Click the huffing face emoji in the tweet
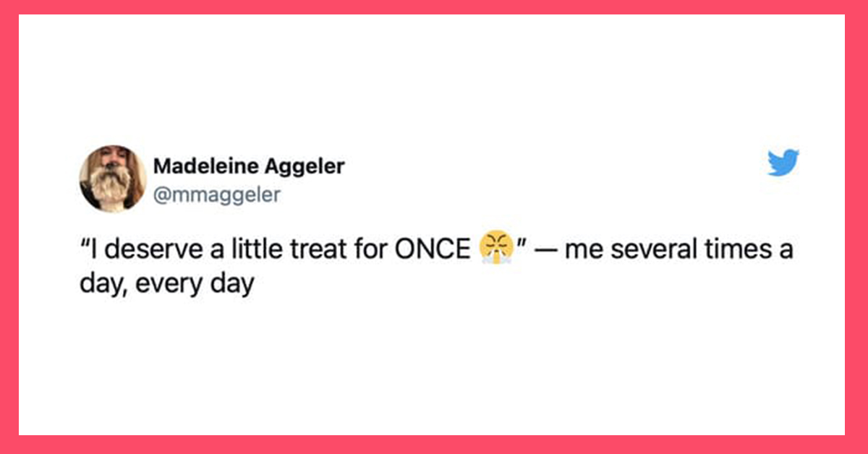 [495, 250]
